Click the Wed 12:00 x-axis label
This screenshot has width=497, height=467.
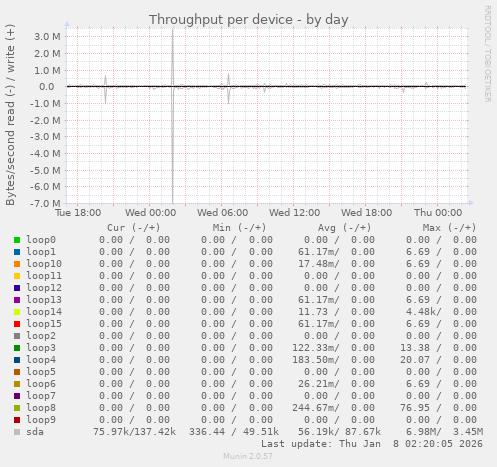294,213
